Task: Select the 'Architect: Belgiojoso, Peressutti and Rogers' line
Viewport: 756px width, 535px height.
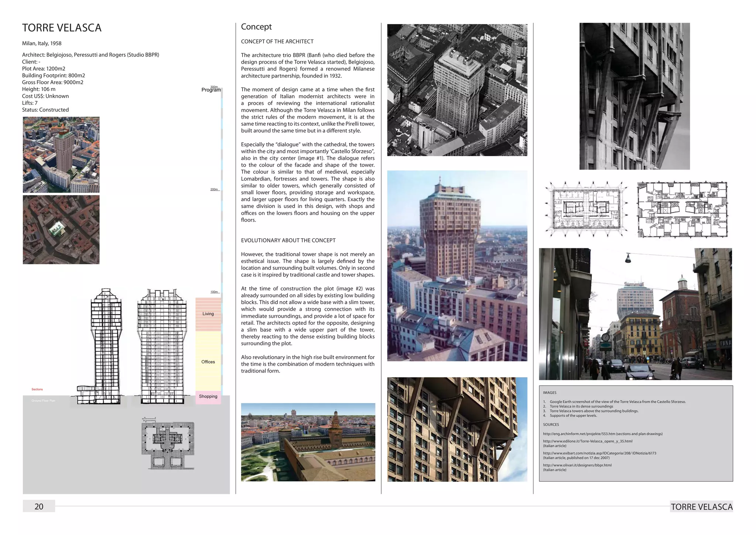Action: click(x=90, y=55)
